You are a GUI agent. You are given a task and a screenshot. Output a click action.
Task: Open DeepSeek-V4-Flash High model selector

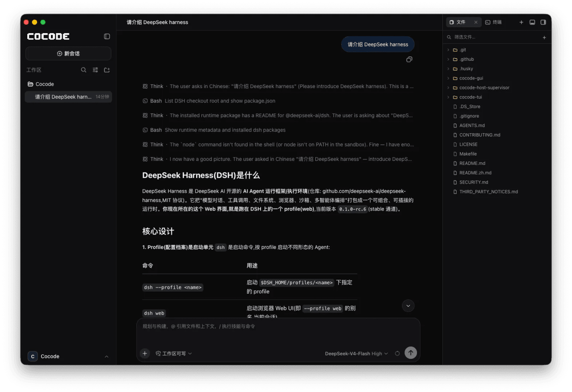pyautogui.click(x=357, y=354)
